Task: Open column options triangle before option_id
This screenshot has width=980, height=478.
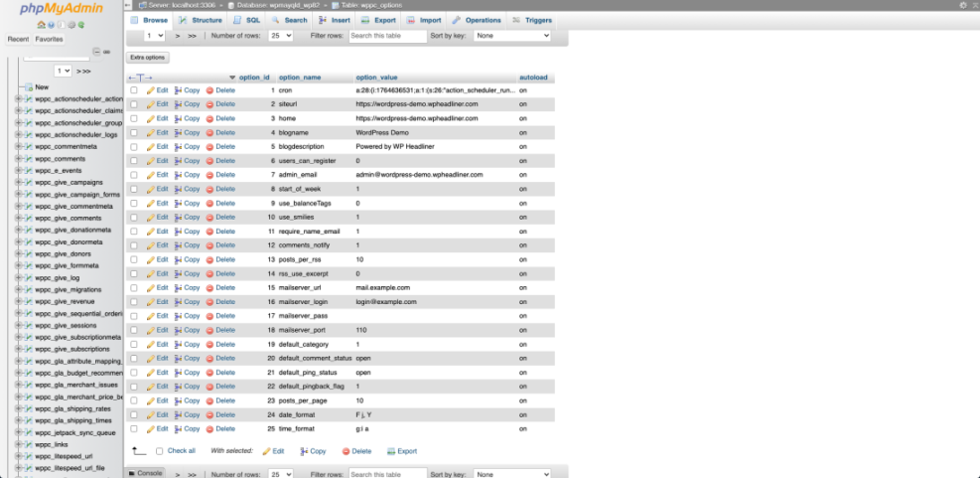Action: point(232,78)
